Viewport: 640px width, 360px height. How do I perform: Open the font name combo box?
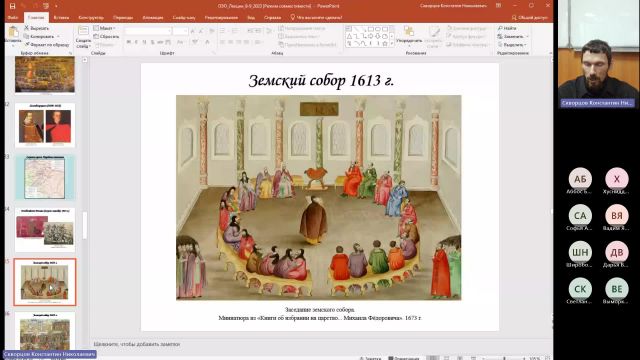148,31
